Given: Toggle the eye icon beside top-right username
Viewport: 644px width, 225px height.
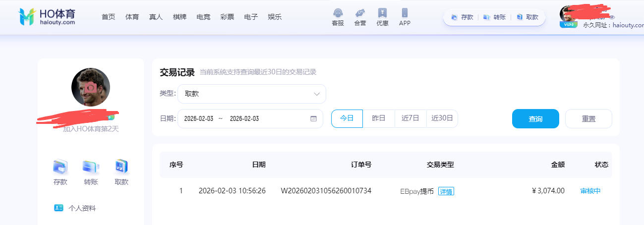Looking at the screenshot, I should click(612, 17).
